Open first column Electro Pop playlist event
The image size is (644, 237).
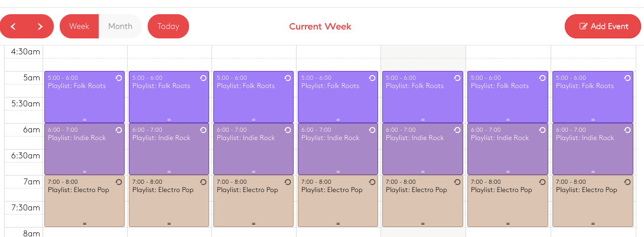pos(84,202)
